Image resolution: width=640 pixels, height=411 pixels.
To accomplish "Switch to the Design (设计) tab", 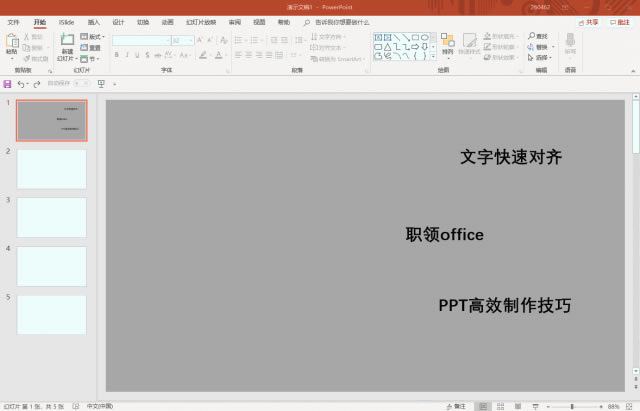I will [x=118, y=22].
